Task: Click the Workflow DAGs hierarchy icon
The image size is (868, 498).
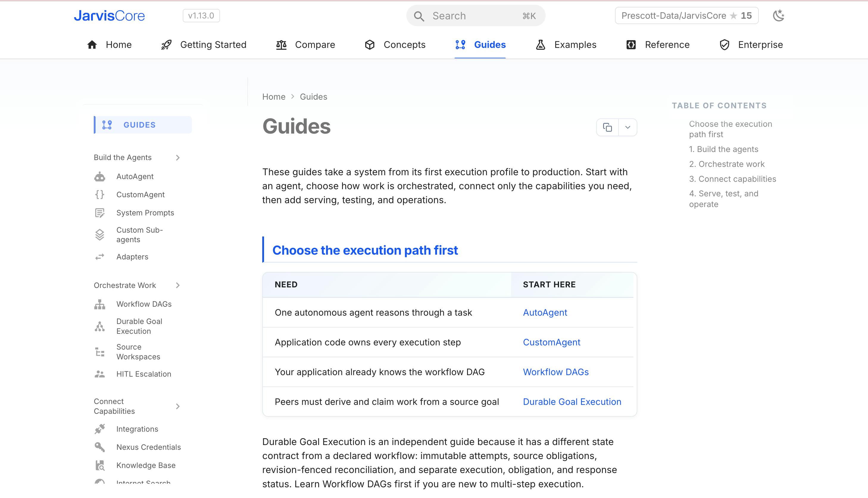Action: pos(99,304)
